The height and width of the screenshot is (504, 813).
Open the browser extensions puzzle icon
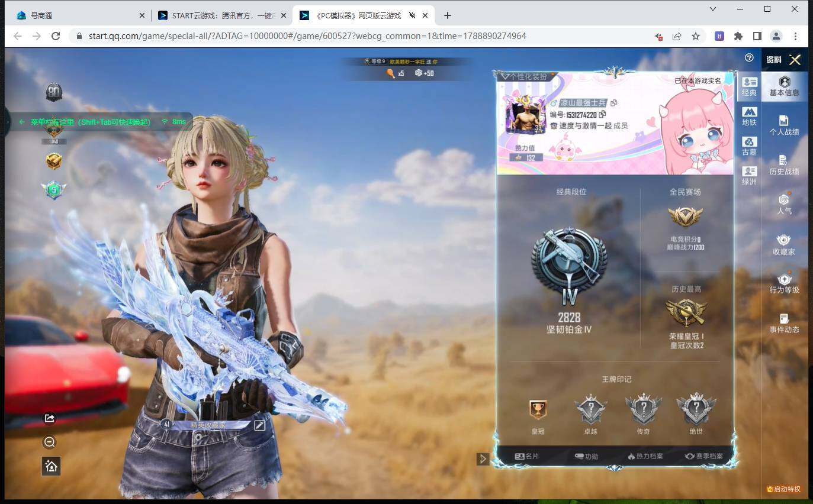[x=738, y=36]
